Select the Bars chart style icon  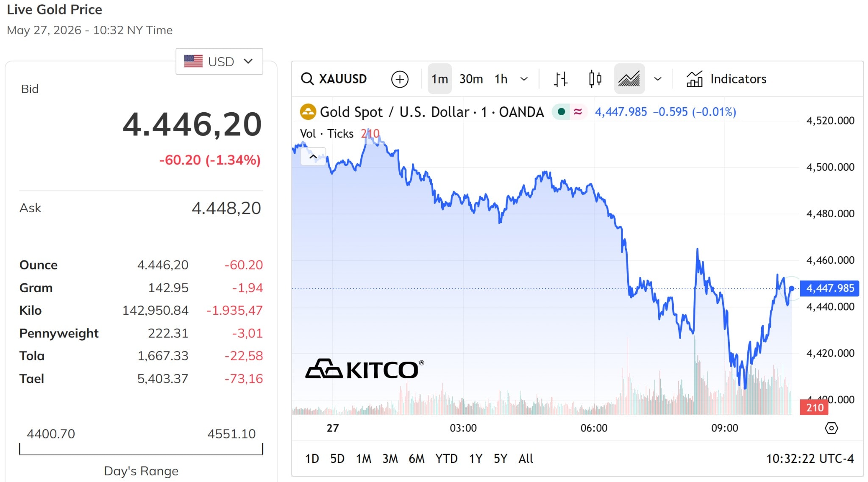pyautogui.click(x=560, y=79)
